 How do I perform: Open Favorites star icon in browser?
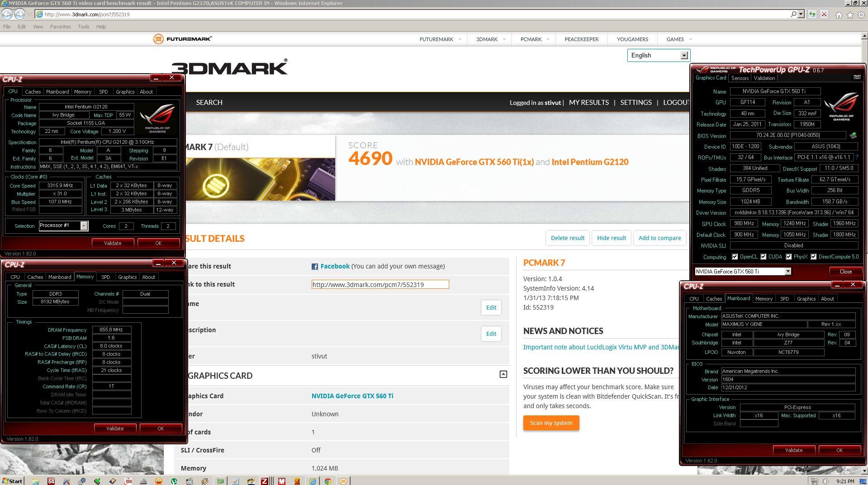(850, 14)
